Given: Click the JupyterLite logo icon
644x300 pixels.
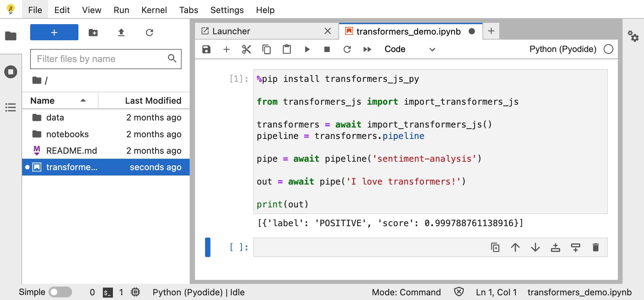Looking at the screenshot, I should coord(11,9).
